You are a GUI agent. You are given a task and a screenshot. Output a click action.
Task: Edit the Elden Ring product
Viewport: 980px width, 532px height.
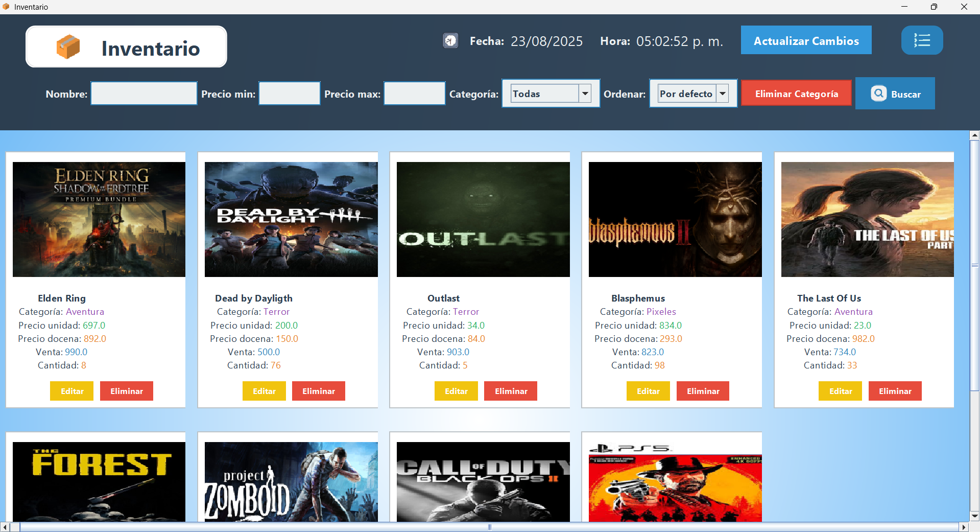72,391
